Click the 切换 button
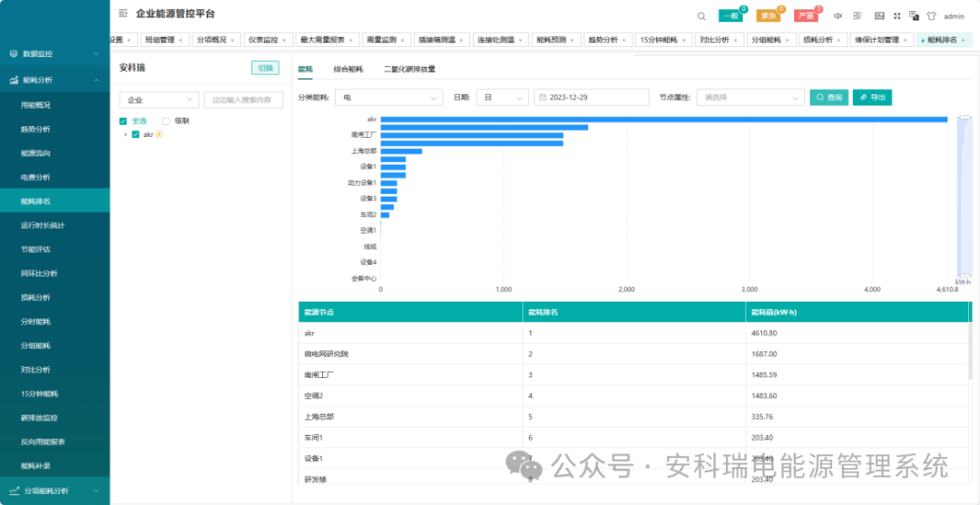 click(266, 68)
